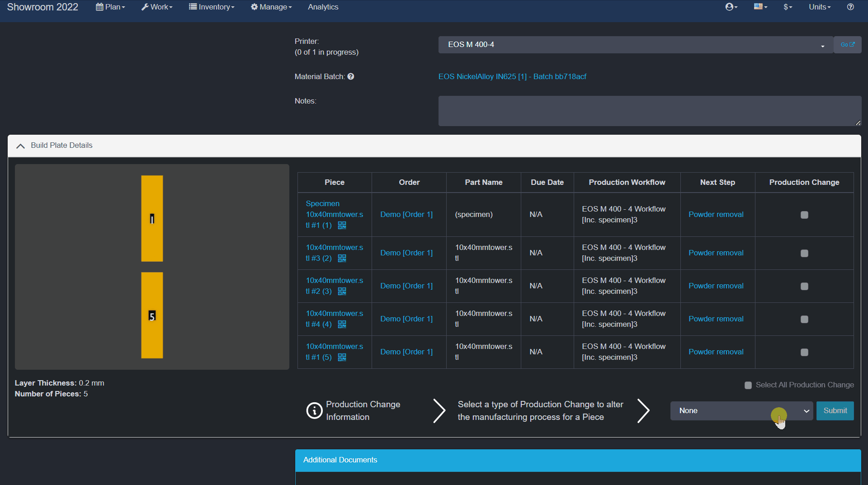Check Select All Production Change
Screen dimensions: 868x485
pyautogui.click(x=748, y=385)
